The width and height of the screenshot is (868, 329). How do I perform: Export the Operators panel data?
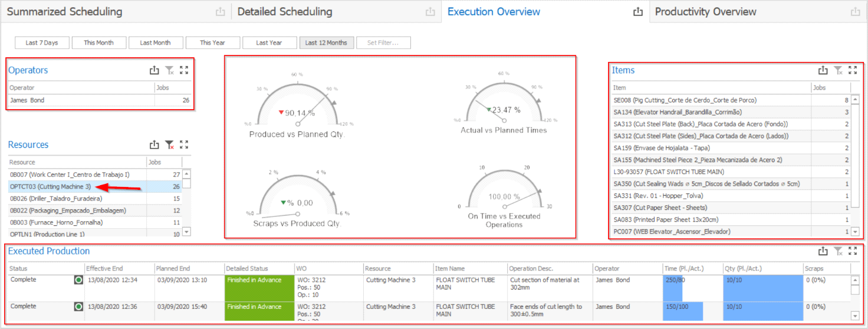[154, 71]
